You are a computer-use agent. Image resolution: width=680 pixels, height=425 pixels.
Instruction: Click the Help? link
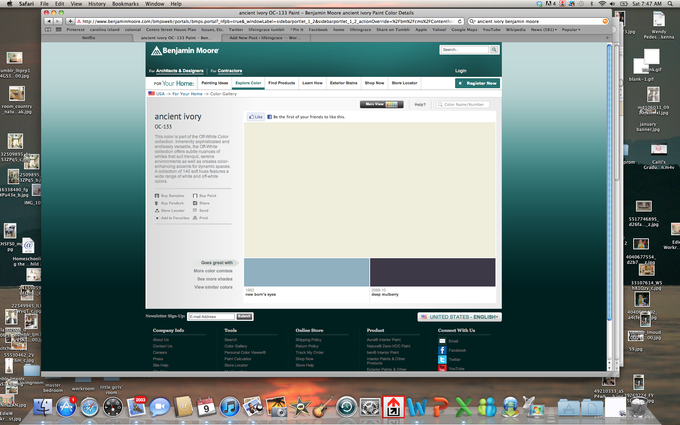420,105
